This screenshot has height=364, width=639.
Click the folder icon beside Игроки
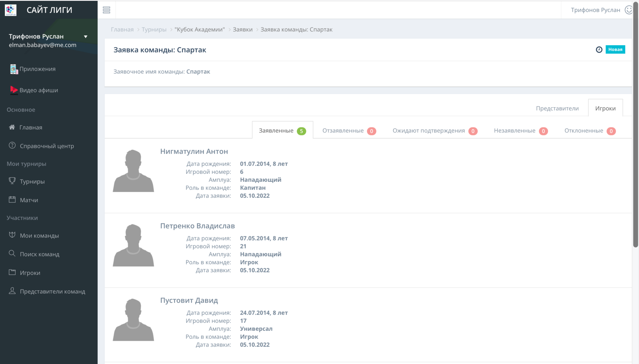[12, 272]
